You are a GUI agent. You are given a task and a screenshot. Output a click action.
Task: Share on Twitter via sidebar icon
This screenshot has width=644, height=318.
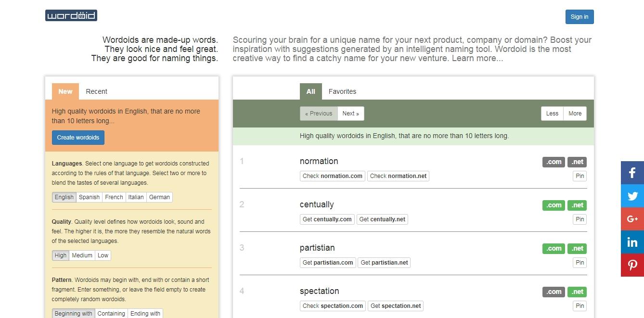[x=632, y=196]
